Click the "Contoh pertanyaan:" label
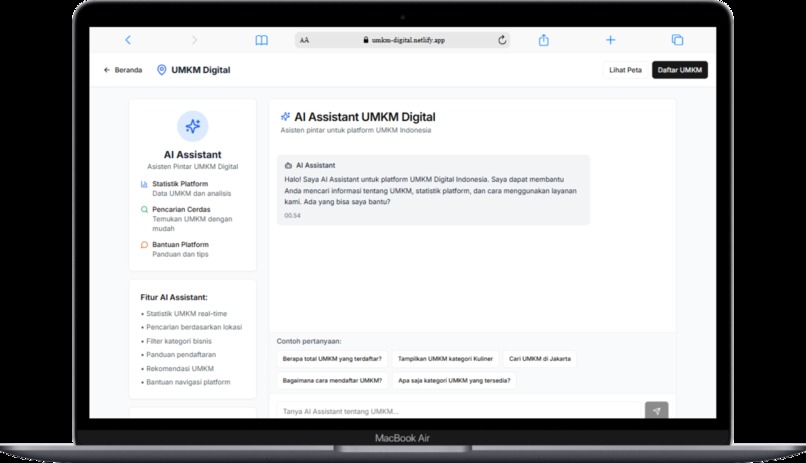The height and width of the screenshot is (463, 806). [308, 341]
